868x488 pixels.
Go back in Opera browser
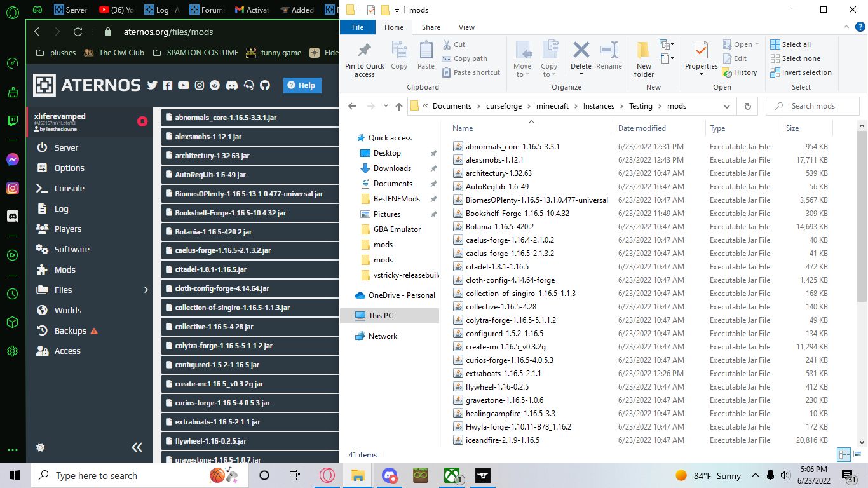click(37, 32)
